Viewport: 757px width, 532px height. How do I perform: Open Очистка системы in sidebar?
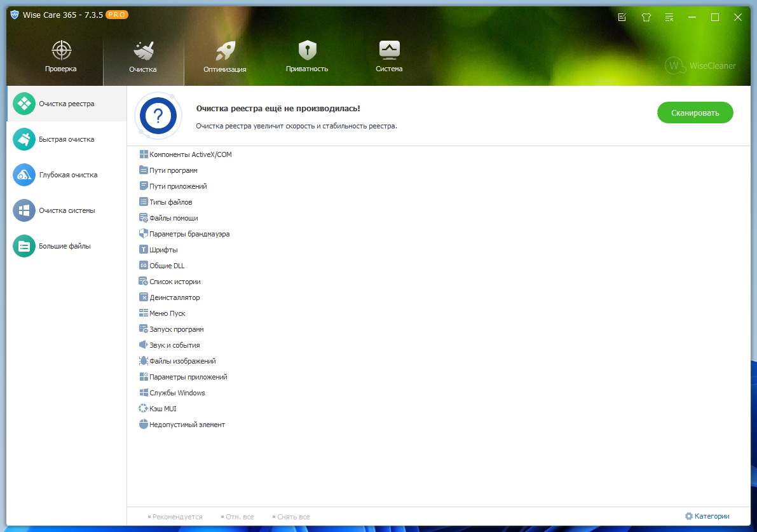point(66,210)
